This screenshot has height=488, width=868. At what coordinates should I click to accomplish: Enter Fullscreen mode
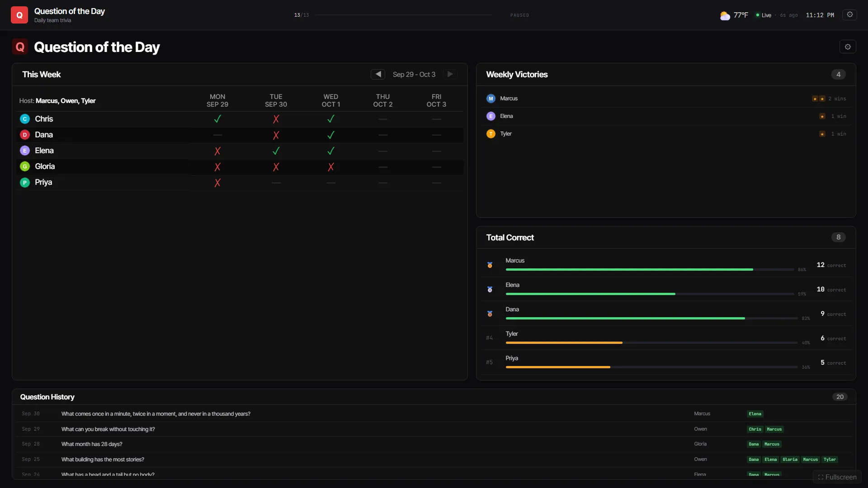[x=837, y=477]
